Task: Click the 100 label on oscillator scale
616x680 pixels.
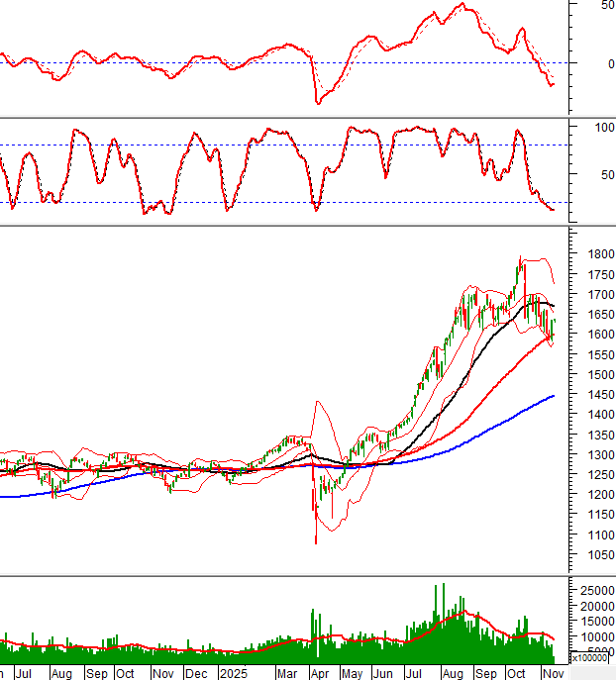Action: point(600,128)
